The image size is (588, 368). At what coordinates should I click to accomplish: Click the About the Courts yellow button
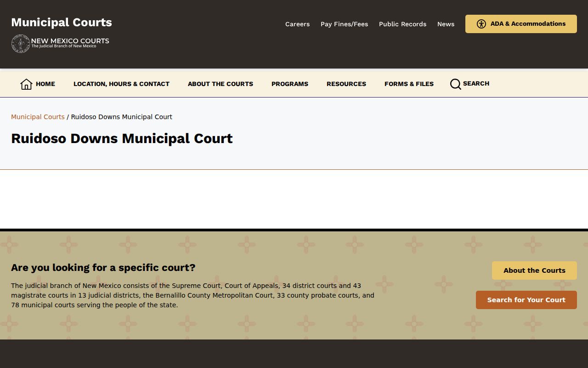[534, 270]
